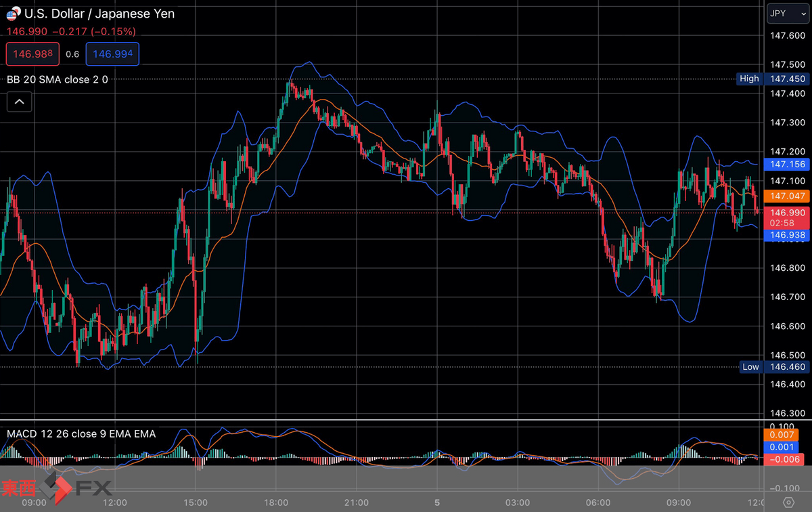The height and width of the screenshot is (512, 812).
Task: Open the JPY currency dropdown
Action: (x=788, y=13)
